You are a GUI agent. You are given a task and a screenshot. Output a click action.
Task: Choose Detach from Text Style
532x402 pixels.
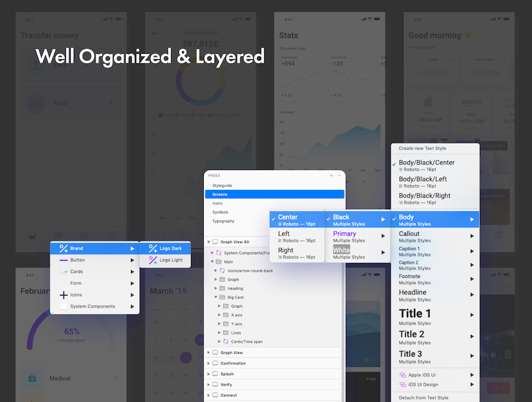423,398
